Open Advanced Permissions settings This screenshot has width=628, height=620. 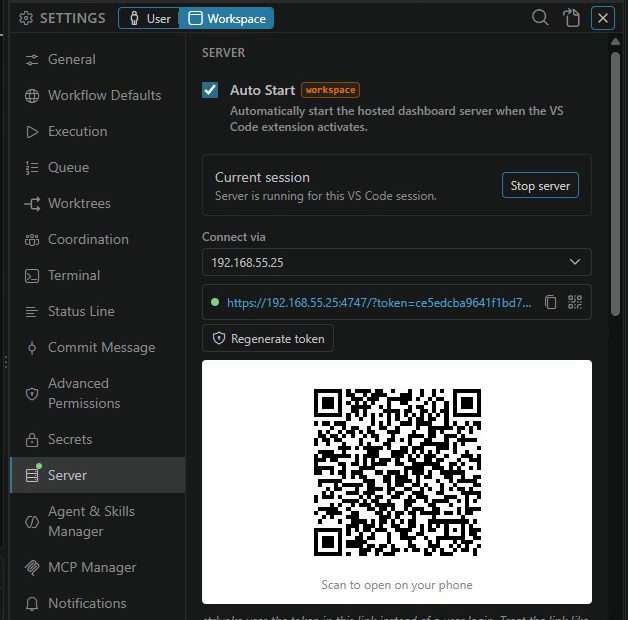(98, 394)
